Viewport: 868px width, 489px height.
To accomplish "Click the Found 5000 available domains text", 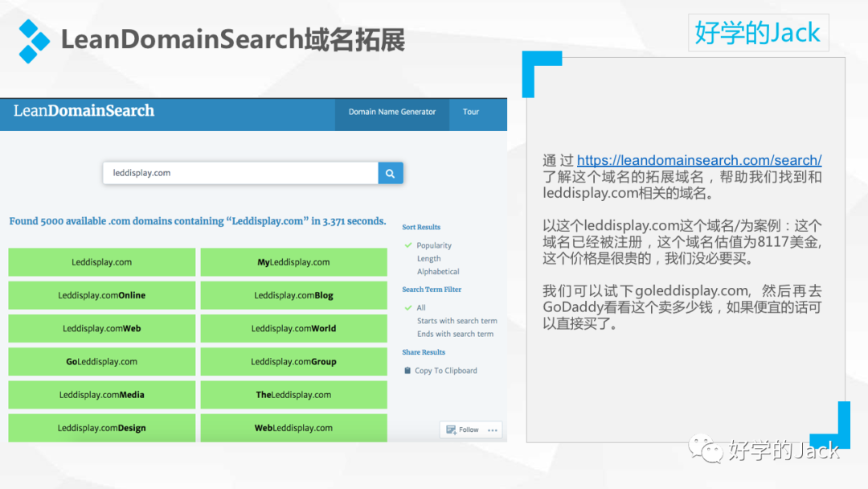I will (198, 221).
